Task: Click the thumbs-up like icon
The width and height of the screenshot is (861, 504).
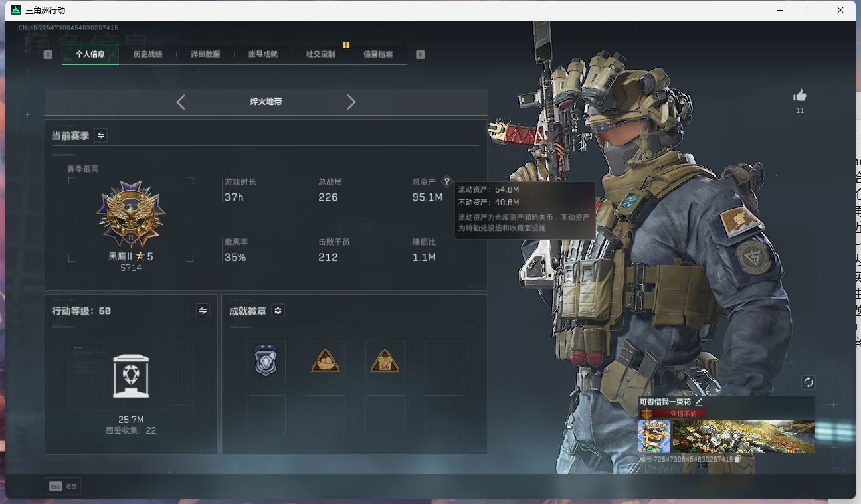Action: coord(799,96)
